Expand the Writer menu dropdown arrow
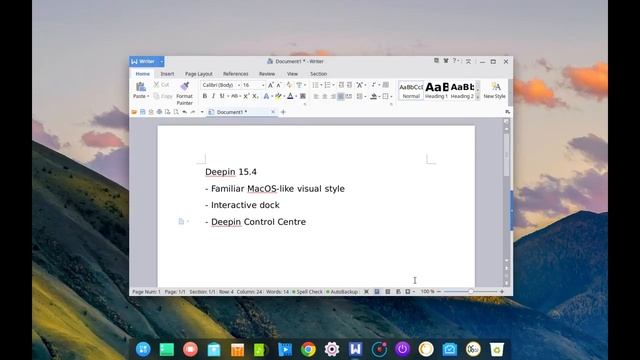Image resolution: width=640 pixels, height=360 pixels. point(162,62)
